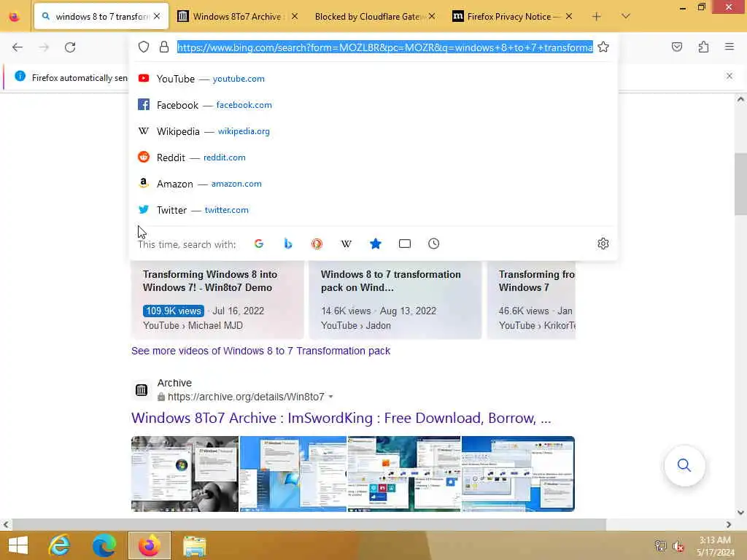The image size is (747, 560).
Task: Choose Twitter suggestion in dropdown
Action: tap(373, 209)
